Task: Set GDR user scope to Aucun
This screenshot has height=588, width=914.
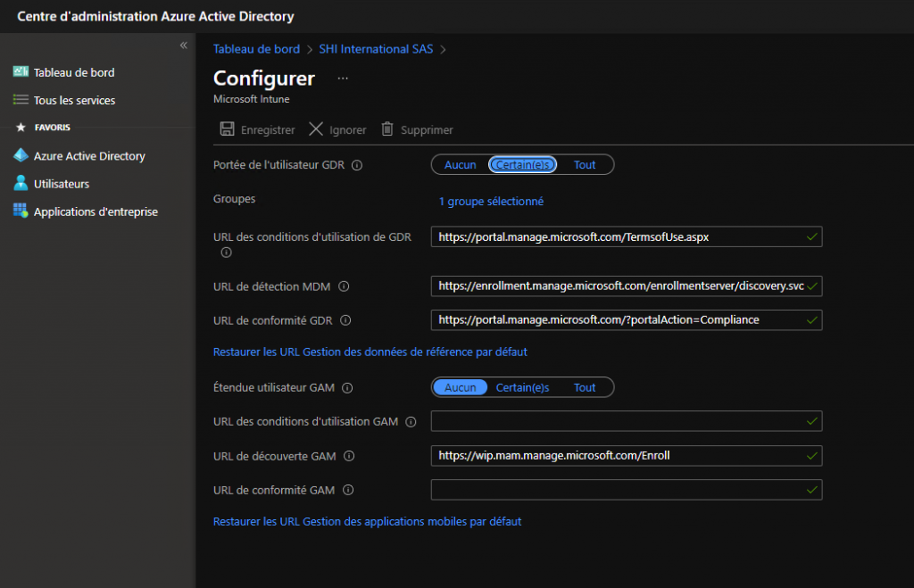Action: tap(460, 165)
